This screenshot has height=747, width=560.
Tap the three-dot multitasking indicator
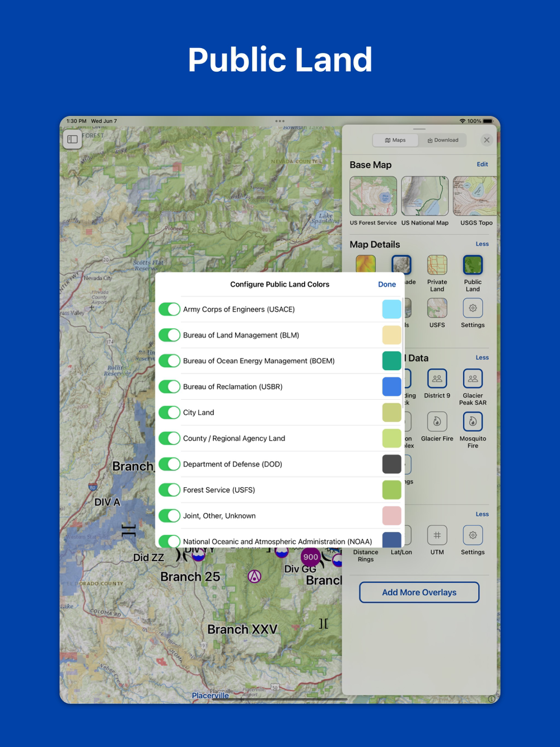tap(280, 121)
